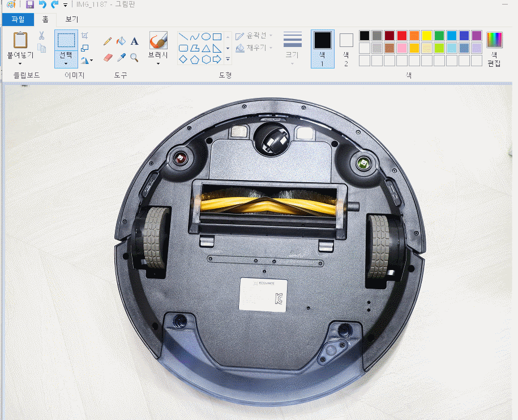Click the first empty custom color slot
518x420 pixels.
(x=365, y=61)
